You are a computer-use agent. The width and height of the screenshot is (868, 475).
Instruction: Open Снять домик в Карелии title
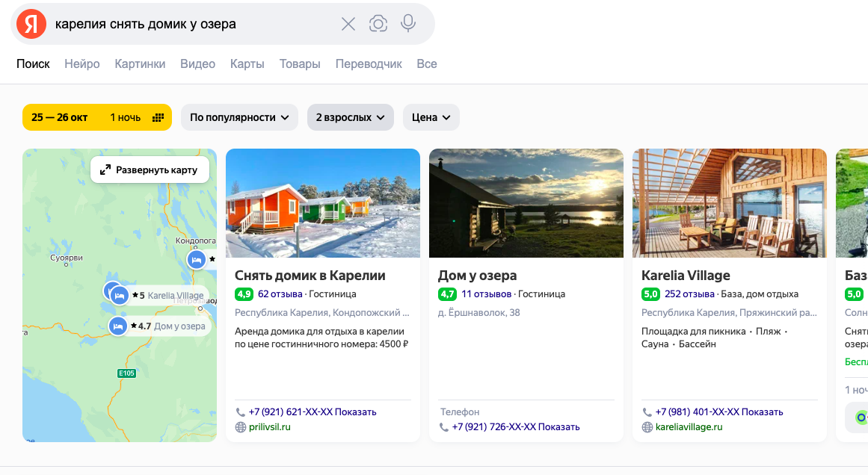coord(310,276)
